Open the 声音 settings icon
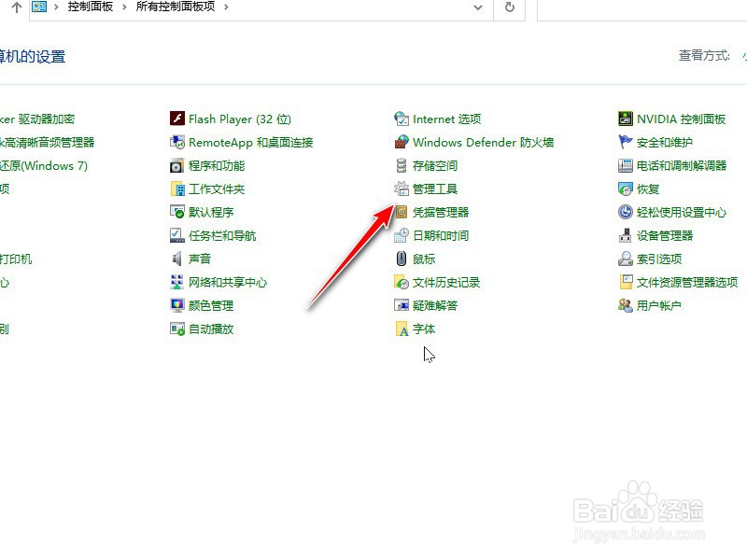The height and width of the screenshot is (560, 747). [x=198, y=259]
